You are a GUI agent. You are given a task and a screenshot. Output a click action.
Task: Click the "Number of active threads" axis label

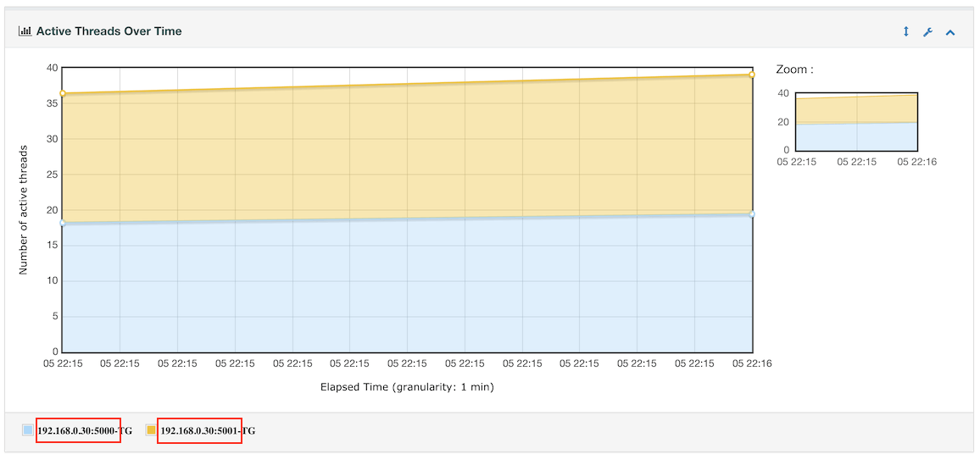click(24, 209)
